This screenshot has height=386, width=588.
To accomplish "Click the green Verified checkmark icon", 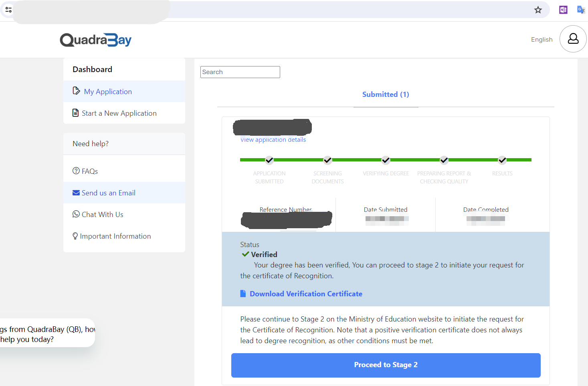I will click(246, 254).
